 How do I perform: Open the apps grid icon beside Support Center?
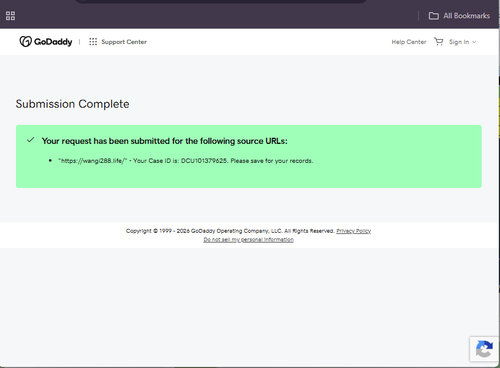pyautogui.click(x=93, y=42)
